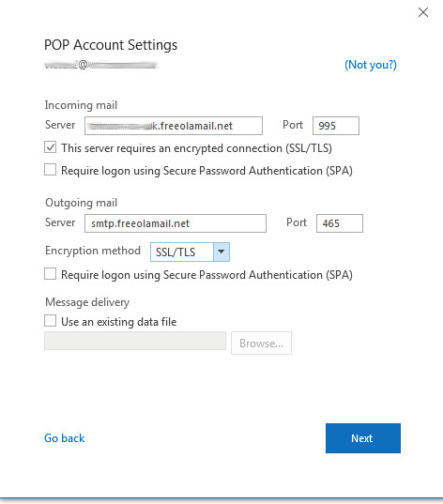Select the incoming mail Server field
Image resolution: width=443 pixels, height=504 pixels.
point(174,126)
